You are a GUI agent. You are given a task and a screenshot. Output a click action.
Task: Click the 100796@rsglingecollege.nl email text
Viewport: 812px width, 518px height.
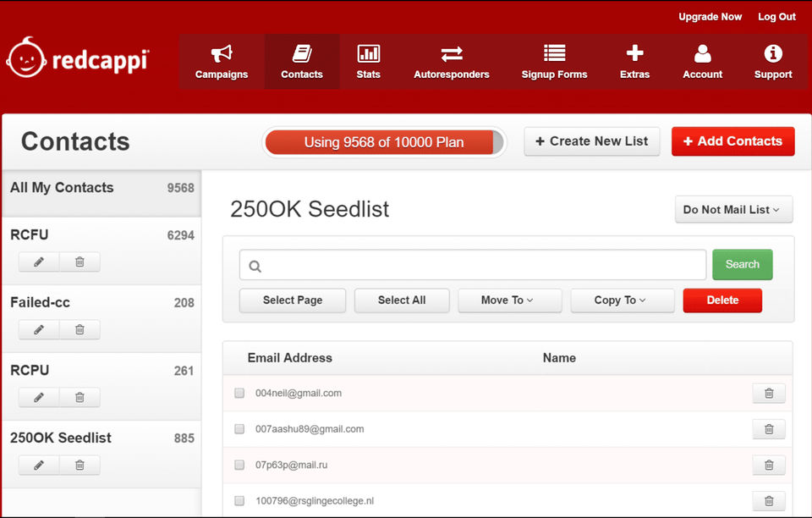(315, 501)
